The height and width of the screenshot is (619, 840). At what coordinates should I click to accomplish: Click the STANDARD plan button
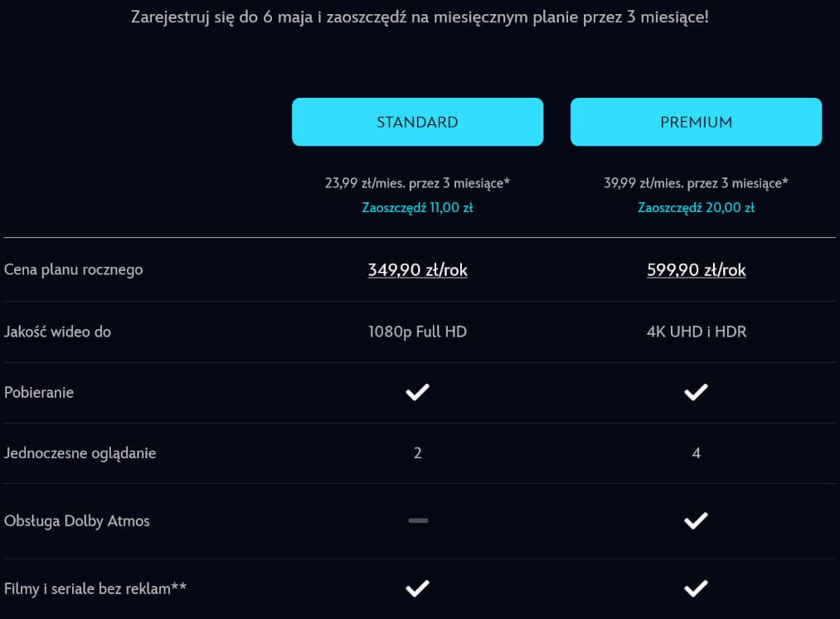(x=417, y=122)
